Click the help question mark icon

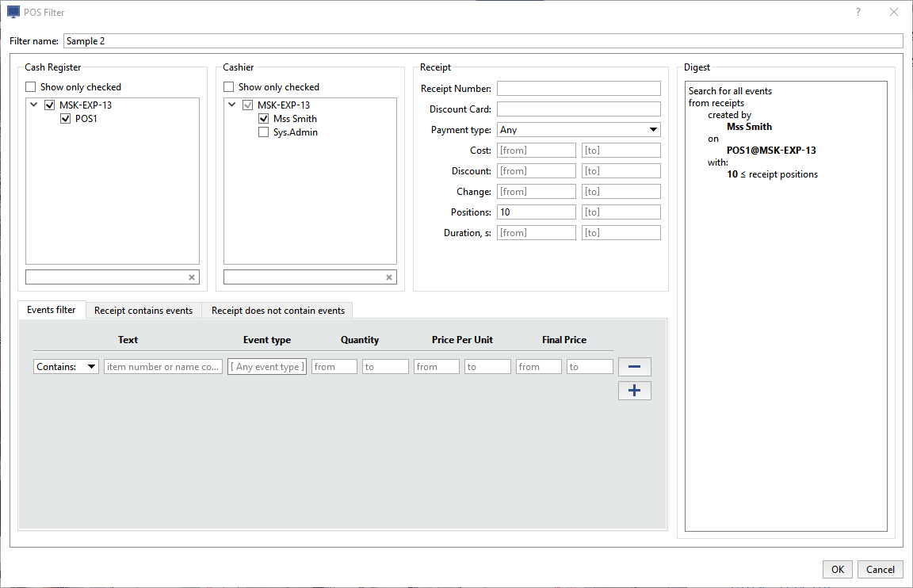click(x=858, y=12)
